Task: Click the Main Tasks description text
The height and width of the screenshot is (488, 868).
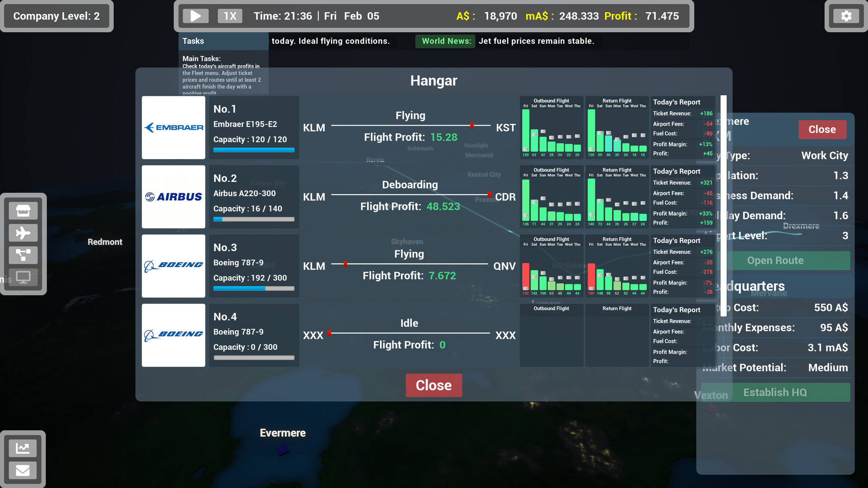Action: click(222, 80)
